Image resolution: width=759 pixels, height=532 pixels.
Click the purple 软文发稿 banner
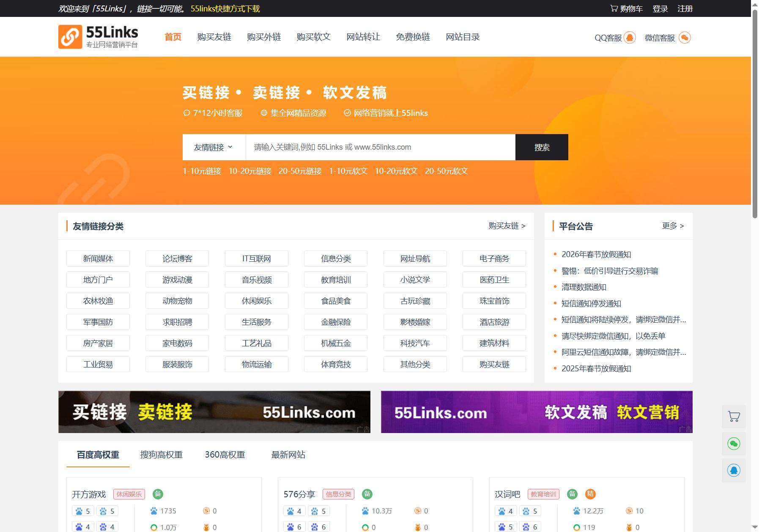point(537,412)
